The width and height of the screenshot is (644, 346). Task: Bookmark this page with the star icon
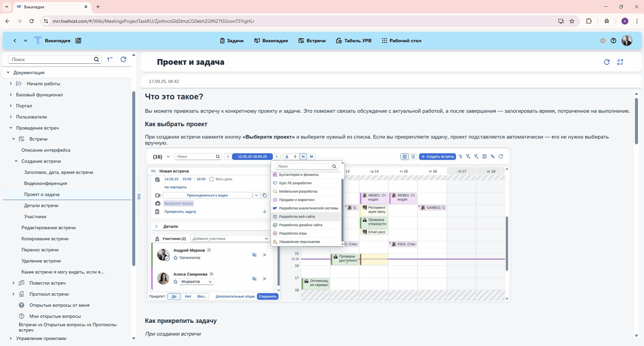[x=572, y=21]
